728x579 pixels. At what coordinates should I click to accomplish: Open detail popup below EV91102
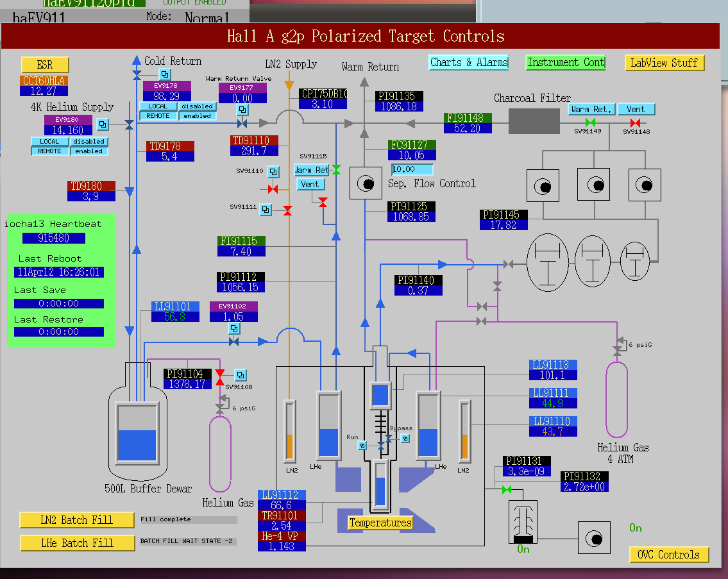(235, 329)
